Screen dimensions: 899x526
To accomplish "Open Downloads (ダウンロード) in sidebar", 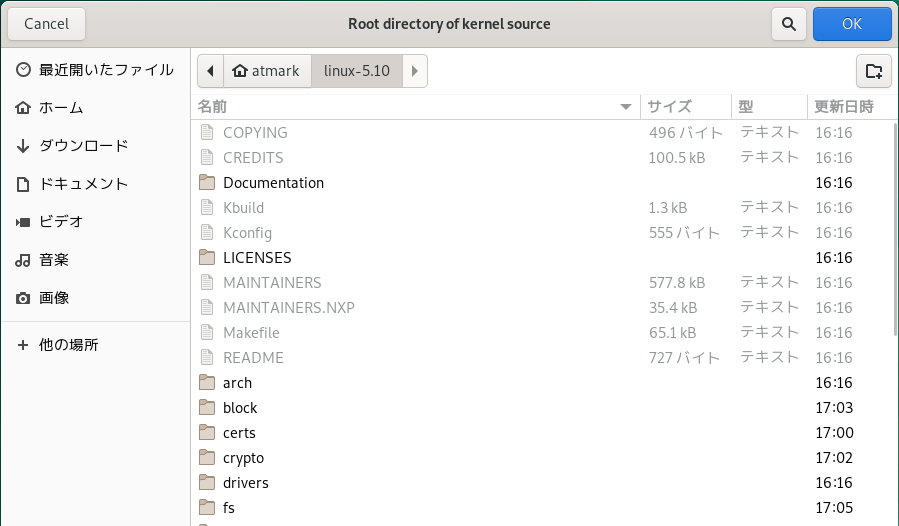I will click(x=83, y=146).
